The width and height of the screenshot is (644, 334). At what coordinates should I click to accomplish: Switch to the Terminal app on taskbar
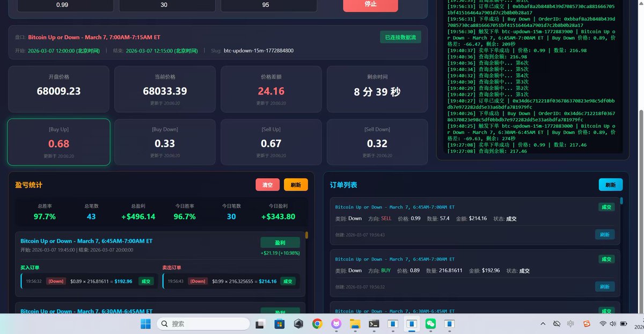pyautogui.click(x=374, y=324)
